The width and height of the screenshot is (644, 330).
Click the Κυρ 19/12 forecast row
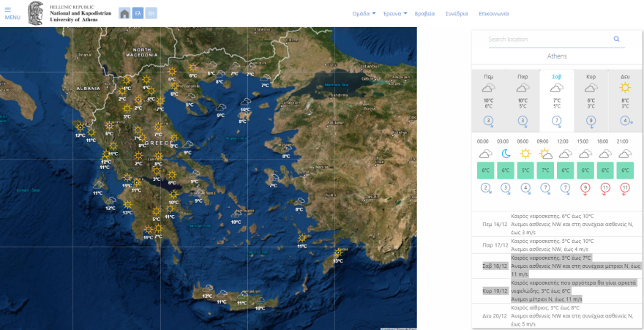tap(557, 291)
